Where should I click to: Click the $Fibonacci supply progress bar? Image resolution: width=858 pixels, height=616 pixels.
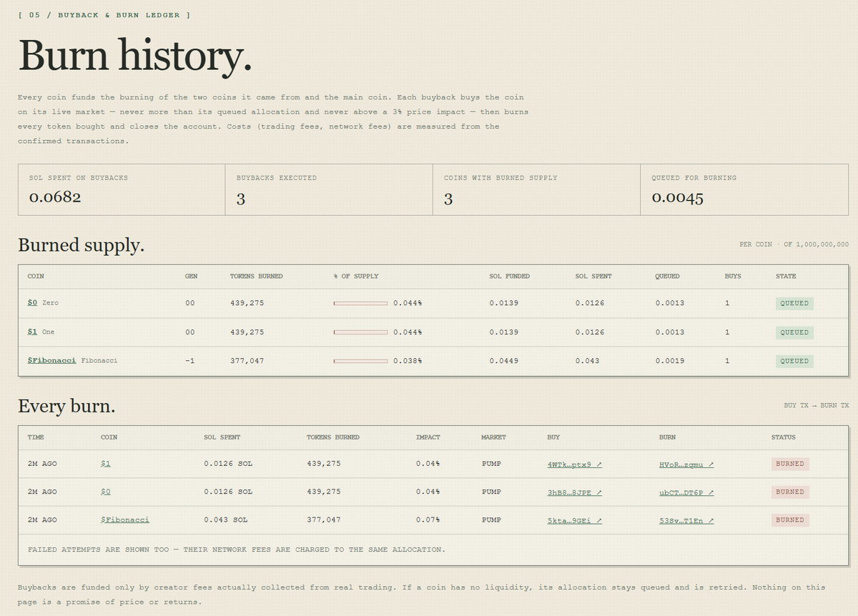click(360, 361)
